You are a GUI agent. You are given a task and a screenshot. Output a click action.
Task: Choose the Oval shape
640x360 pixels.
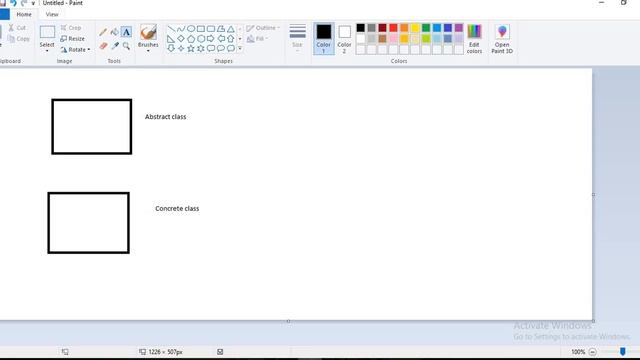click(x=191, y=29)
